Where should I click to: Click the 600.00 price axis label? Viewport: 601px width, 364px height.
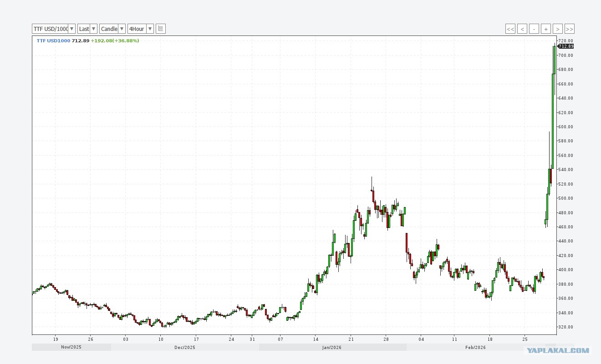[x=566, y=127]
